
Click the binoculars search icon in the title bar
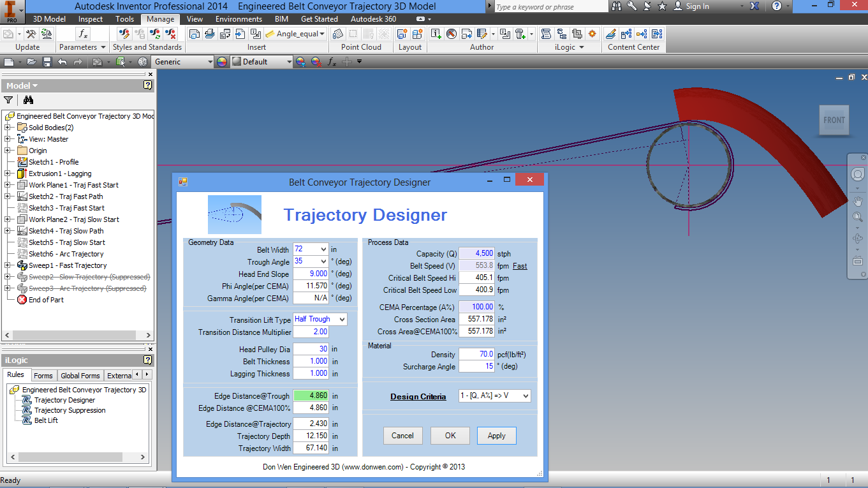pos(617,6)
